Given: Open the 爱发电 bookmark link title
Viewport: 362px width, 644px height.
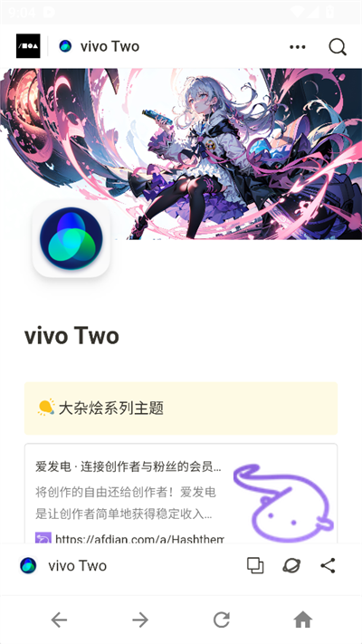Looking at the screenshot, I should pos(129,466).
